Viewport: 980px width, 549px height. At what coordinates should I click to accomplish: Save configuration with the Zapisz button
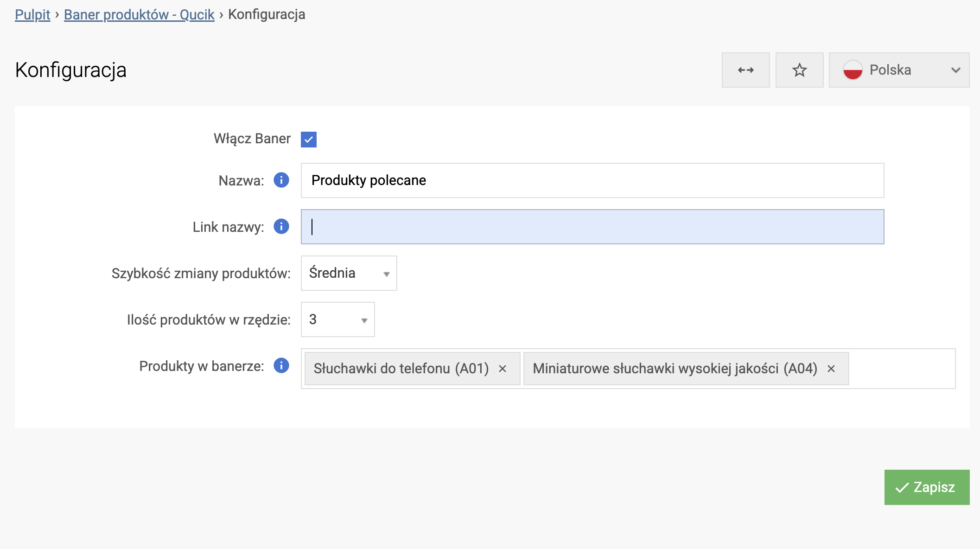coord(926,487)
